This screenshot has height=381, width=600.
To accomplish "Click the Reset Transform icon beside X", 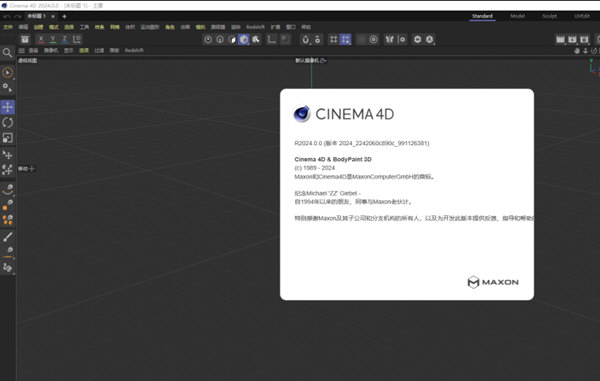I will [25, 39].
